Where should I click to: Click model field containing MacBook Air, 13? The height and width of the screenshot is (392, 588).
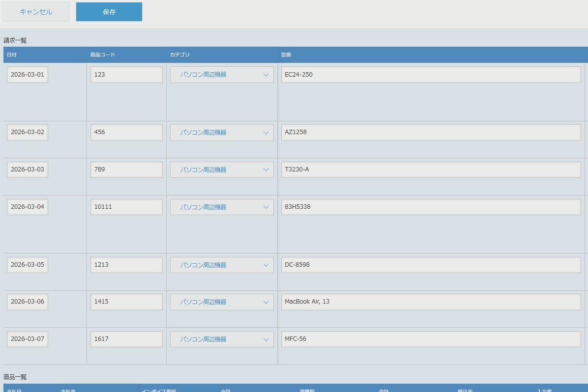click(x=431, y=302)
